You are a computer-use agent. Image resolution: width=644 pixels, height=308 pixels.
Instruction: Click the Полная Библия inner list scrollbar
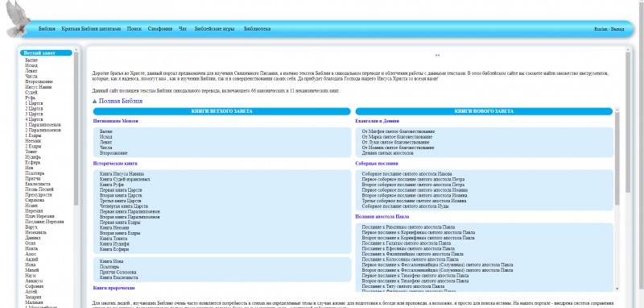[x=617, y=159]
